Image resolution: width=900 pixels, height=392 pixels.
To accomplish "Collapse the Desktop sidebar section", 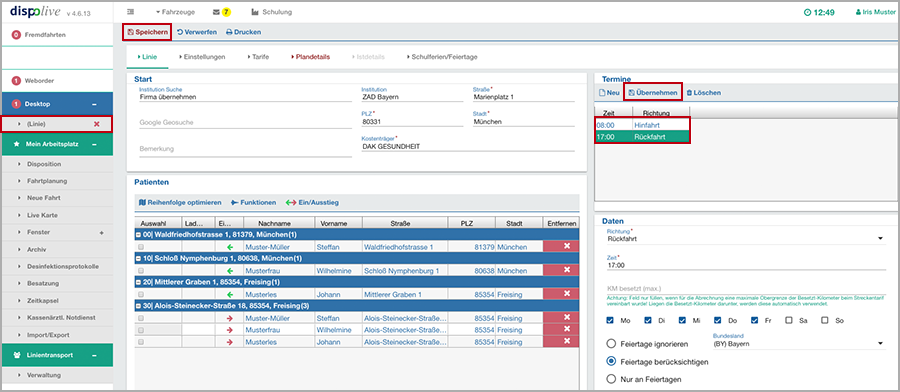I will coord(94,104).
